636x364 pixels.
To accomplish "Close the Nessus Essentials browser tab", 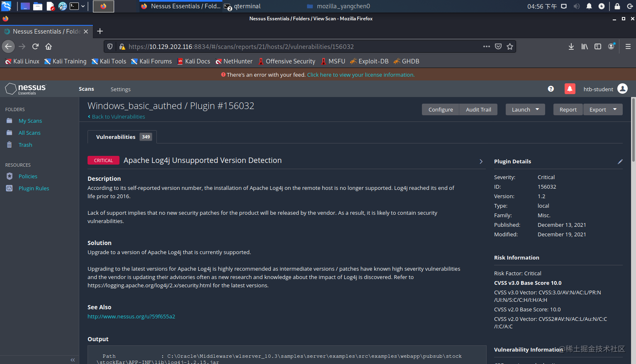I will tap(86, 32).
